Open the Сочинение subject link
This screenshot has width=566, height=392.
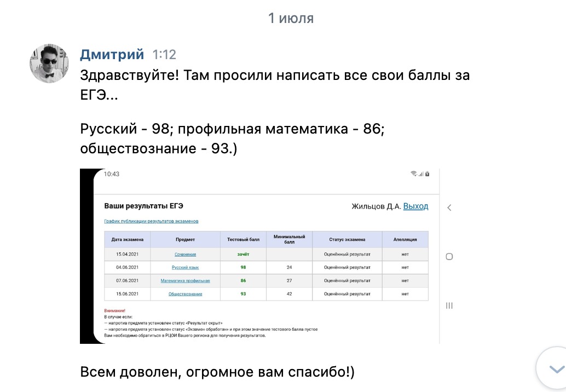coord(185,254)
